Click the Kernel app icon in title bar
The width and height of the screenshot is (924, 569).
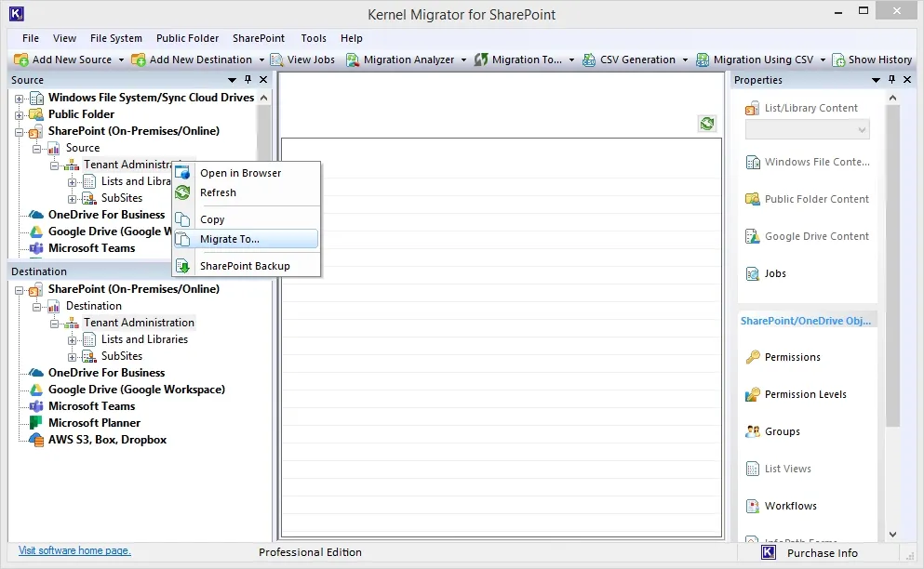(17, 14)
